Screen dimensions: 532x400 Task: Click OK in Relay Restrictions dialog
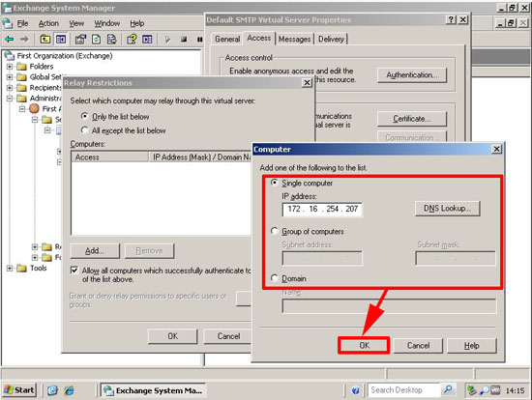[173, 336]
